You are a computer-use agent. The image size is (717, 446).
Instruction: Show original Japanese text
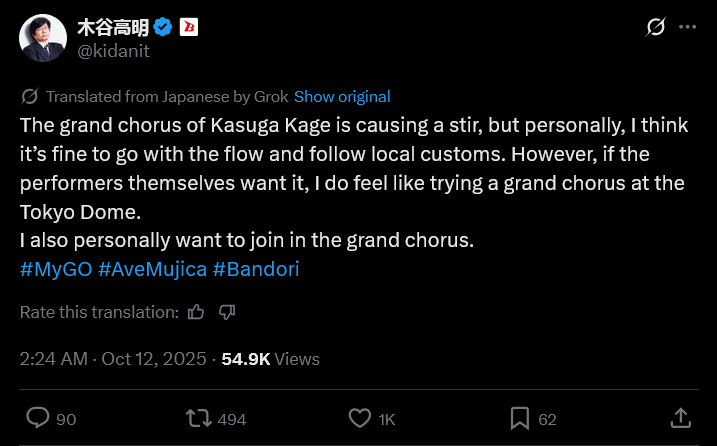pyautogui.click(x=342, y=97)
